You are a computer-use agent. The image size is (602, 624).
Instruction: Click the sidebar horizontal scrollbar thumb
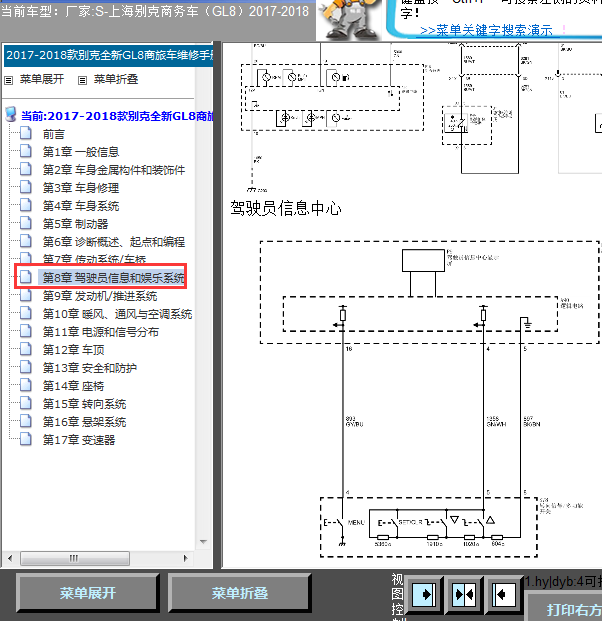pyautogui.click(x=75, y=558)
